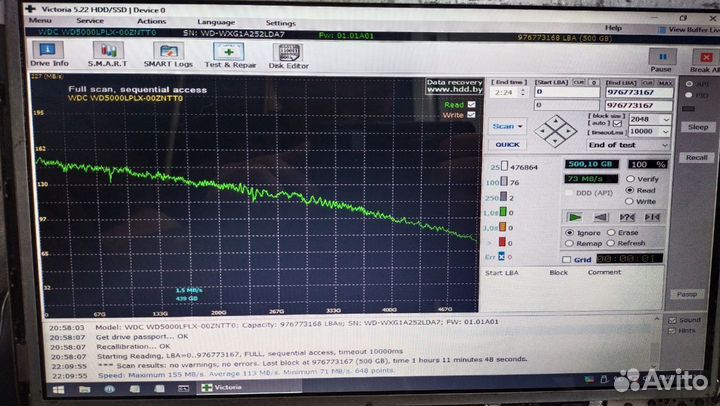Select the Verify radio option
The image size is (720, 406).
627,178
